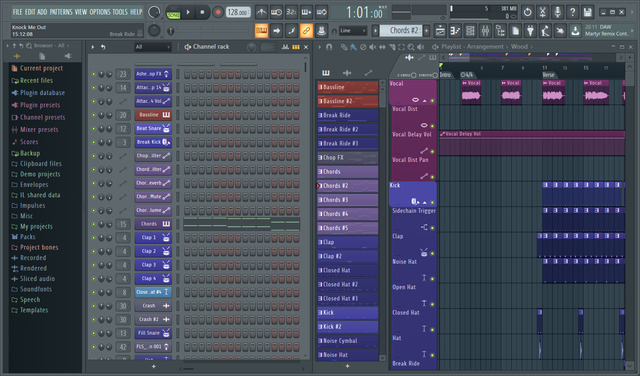Image resolution: width=640 pixels, height=376 pixels.
Task: Toggle mute LED for Crash channel
Action: (x=93, y=306)
